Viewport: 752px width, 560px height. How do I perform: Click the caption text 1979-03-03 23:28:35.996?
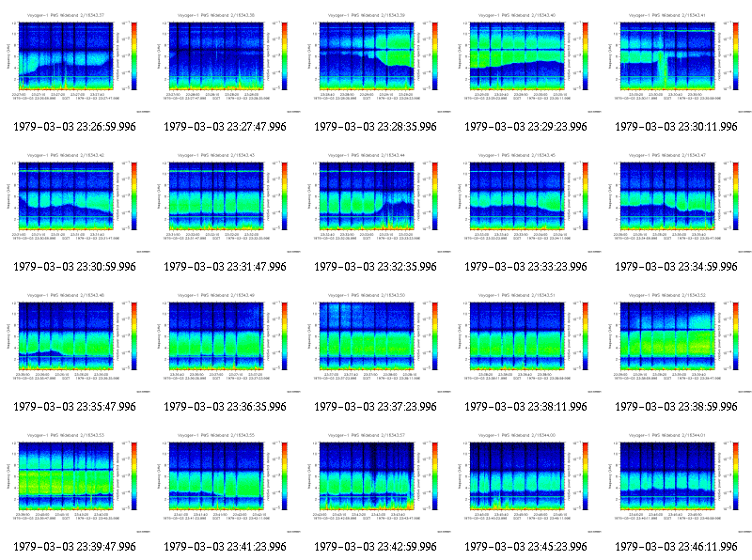[x=375, y=127]
